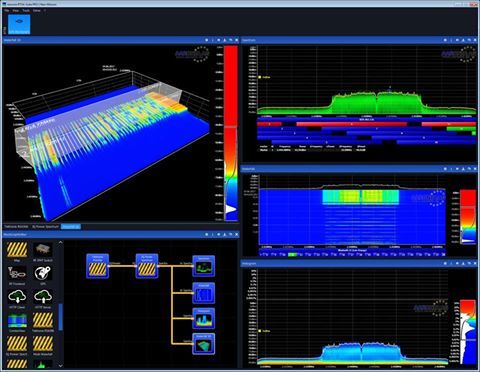Click the blue mission tile in top toolbar

(x=19, y=24)
